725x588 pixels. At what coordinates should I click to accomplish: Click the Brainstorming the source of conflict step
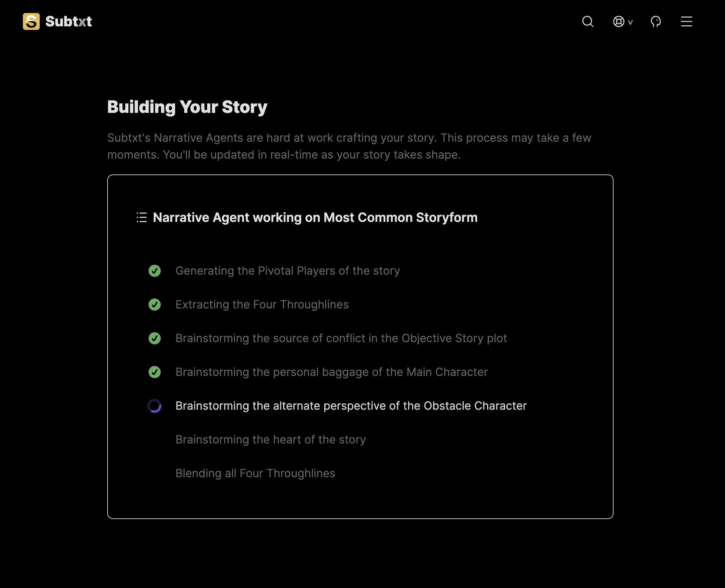(x=341, y=338)
